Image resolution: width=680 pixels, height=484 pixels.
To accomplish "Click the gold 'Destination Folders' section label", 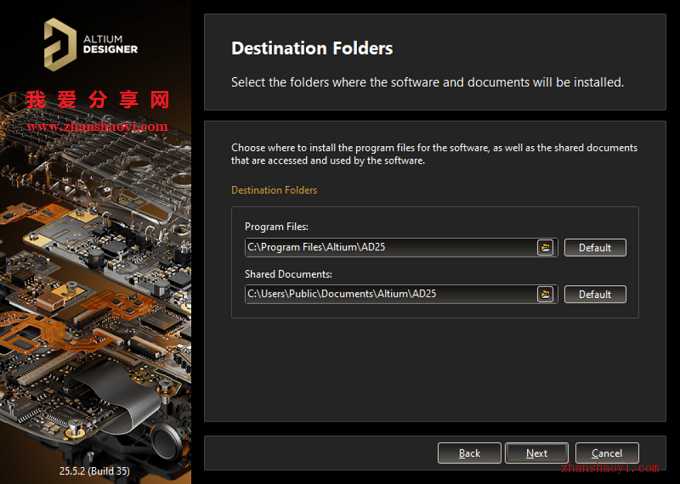I will (x=274, y=190).
